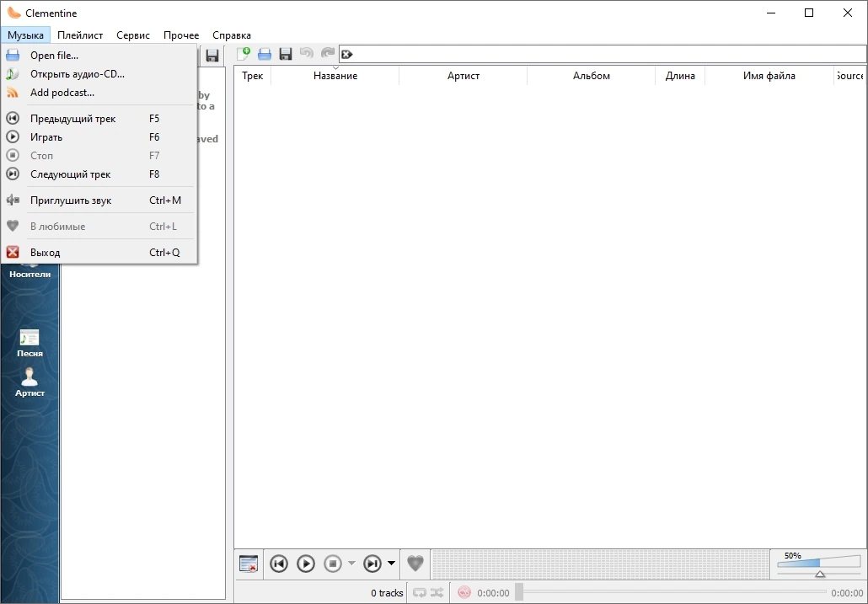The width and height of the screenshot is (868, 604).
Task: Click Играть in the Музыка menu
Action: click(x=99, y=137)
